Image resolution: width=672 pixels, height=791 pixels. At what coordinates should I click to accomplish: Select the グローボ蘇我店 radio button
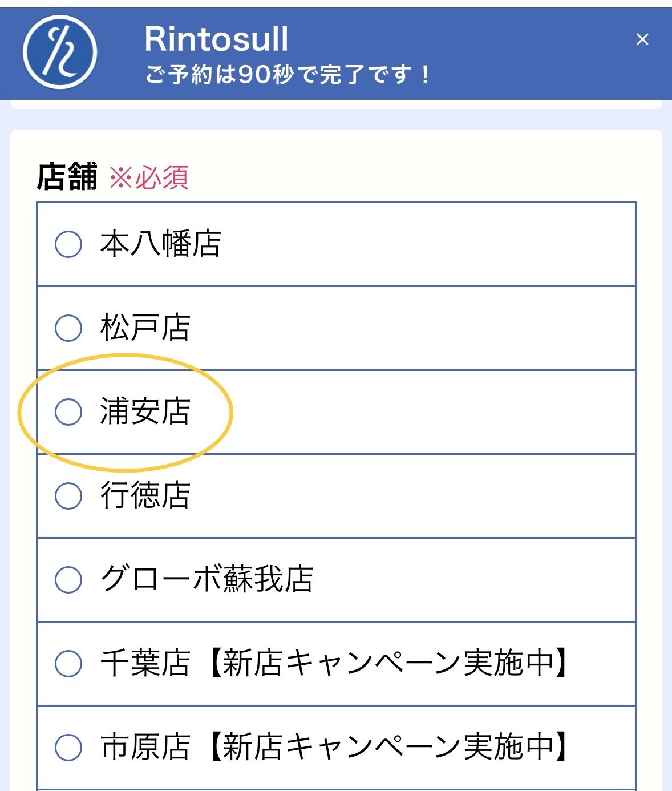[x=68, y=580]
